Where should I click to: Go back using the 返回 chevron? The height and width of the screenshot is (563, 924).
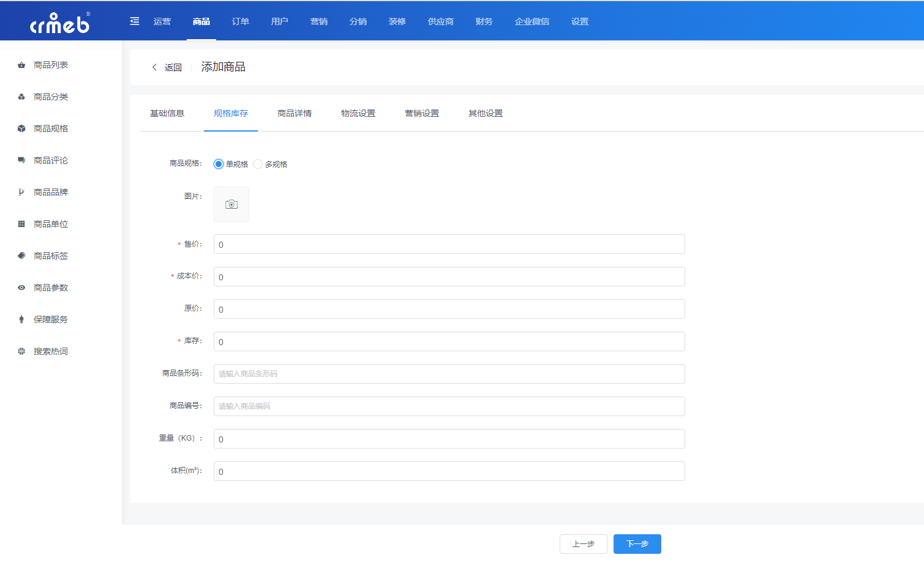coord(154,67)
